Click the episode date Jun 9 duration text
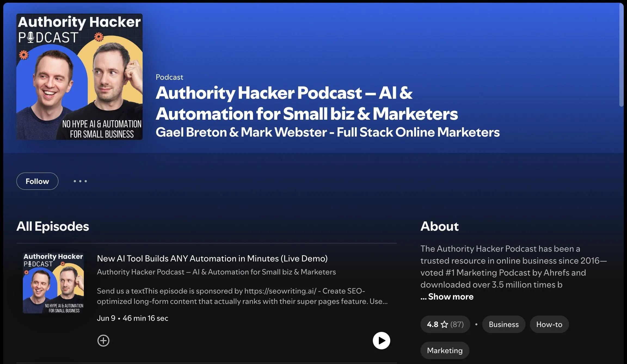Image resolution: width=627 pixels, height=364 pixels. coord(133,318)
